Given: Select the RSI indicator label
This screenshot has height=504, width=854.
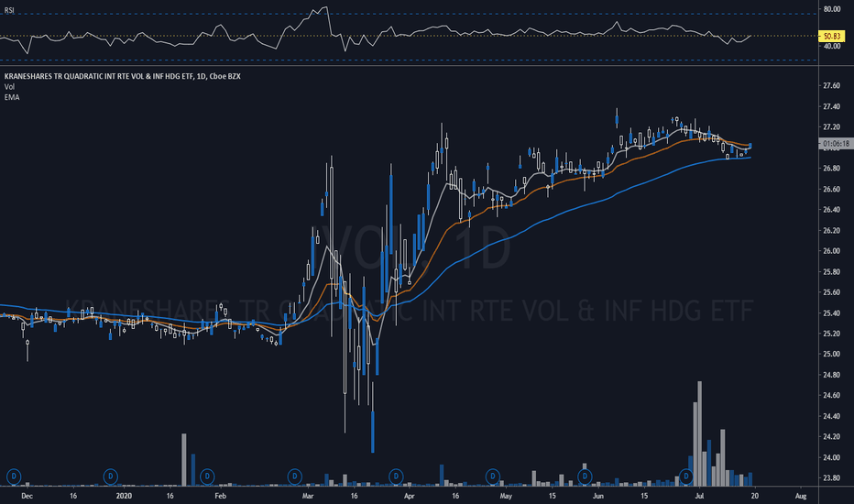Looking at the screenshot, I should tap(9, 10).
